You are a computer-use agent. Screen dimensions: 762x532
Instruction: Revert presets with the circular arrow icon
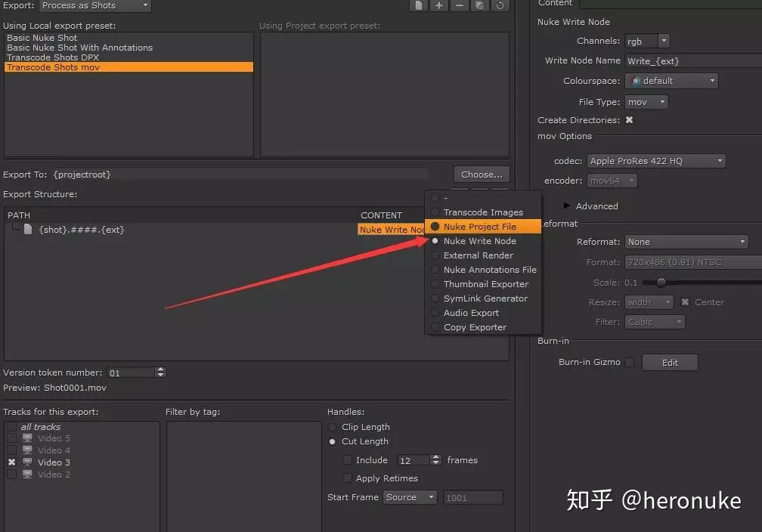click(x=499, y=6)
